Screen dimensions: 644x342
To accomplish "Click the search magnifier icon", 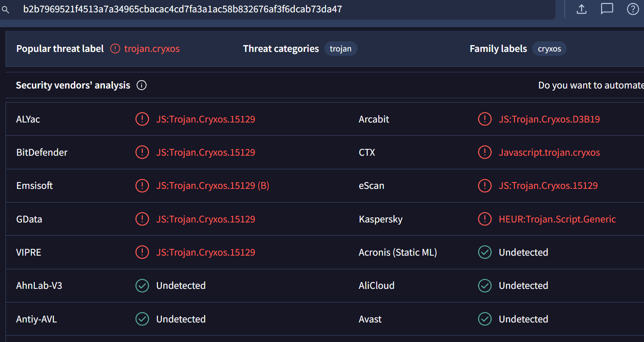I will tap(6, 9).
